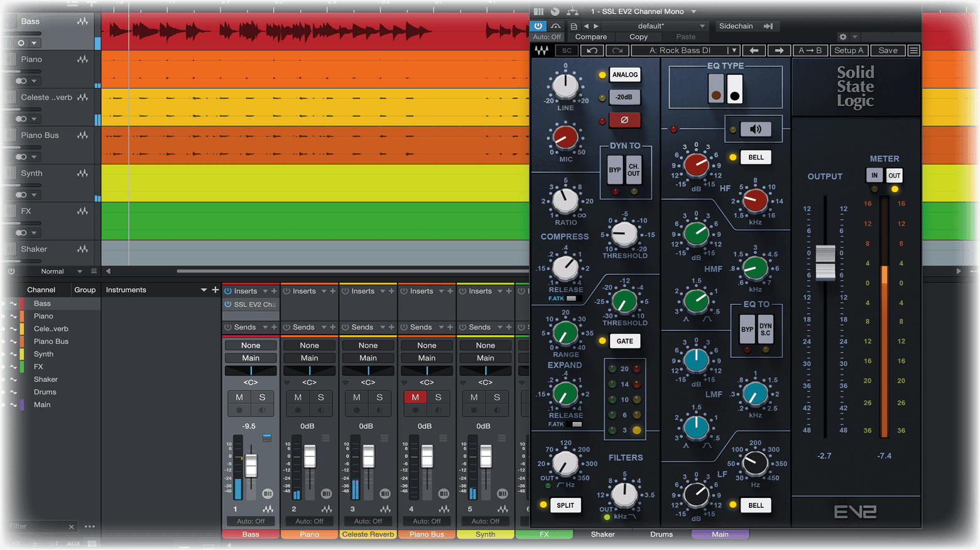Select the Synth channel label tab
980x550 pixels.
(x=485, y=534)
